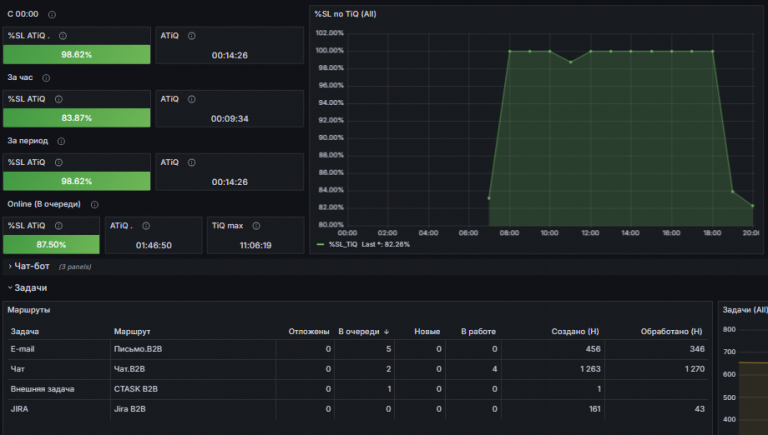Sort table by Отложены column header
This screenshot has height=435, width=768.
(x=309, y=332)
